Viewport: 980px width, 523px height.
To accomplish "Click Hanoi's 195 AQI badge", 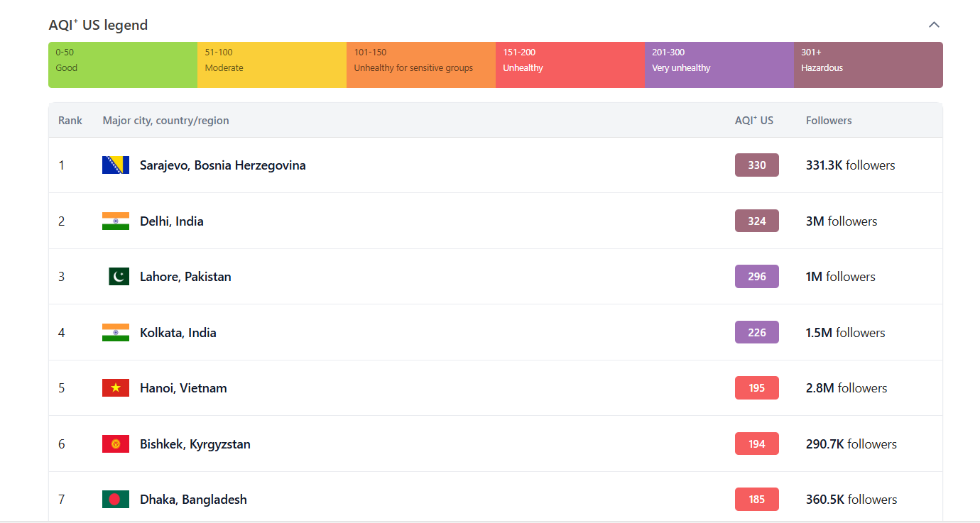I will click(x=756, y=388).
